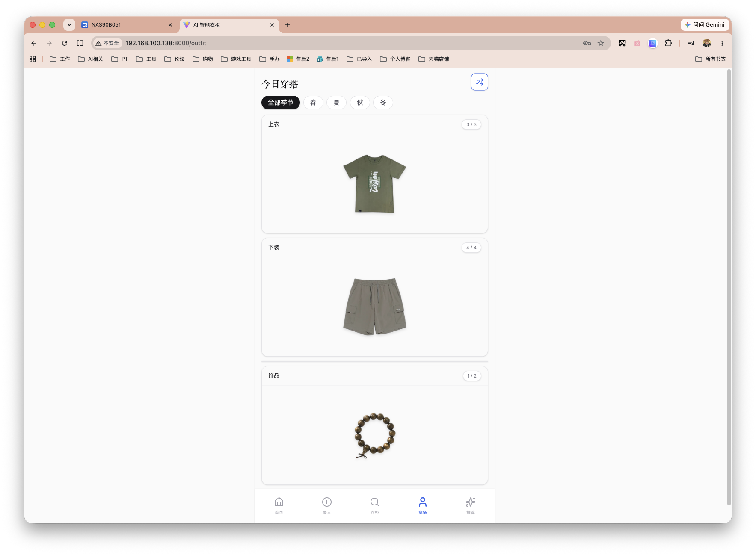Click the green t-shirt image
The width and height of the screenshot is (756, 555).
point(375,184)
